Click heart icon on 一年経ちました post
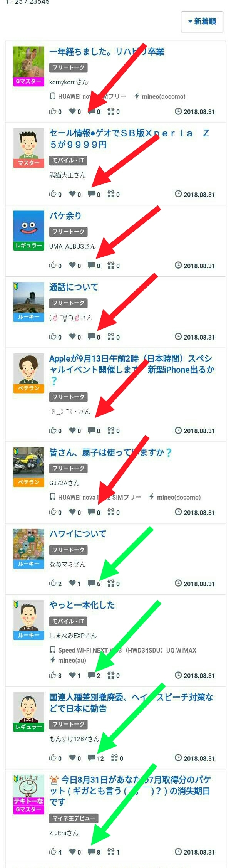The height and width of the screenshot is (868, 231). [x=72, y=111]
